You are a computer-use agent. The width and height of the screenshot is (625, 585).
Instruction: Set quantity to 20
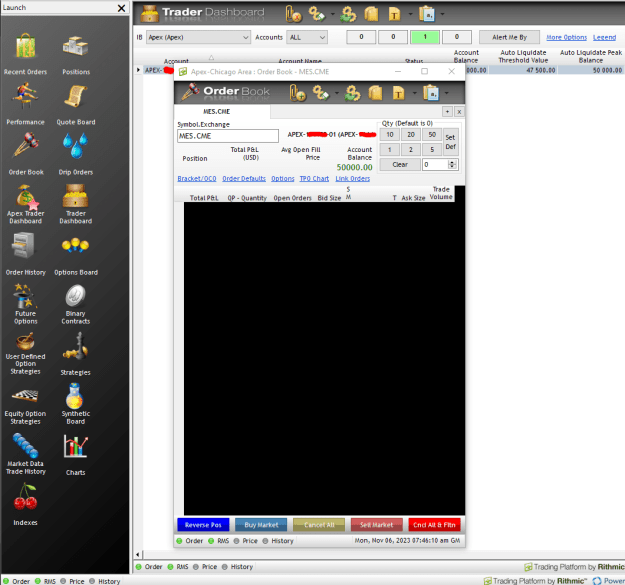click(x=411, y=135)
